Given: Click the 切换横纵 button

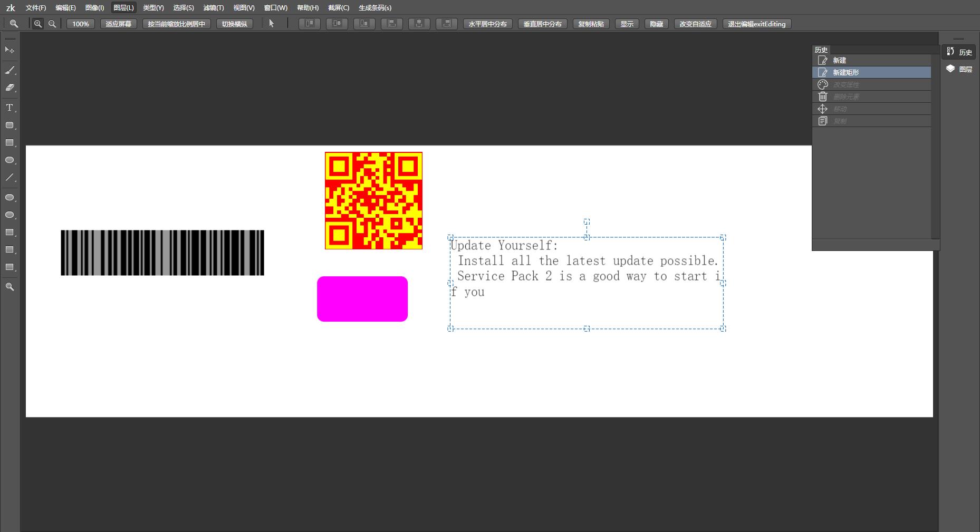Looking at the screenshot, I should click(x=235, y=24).
